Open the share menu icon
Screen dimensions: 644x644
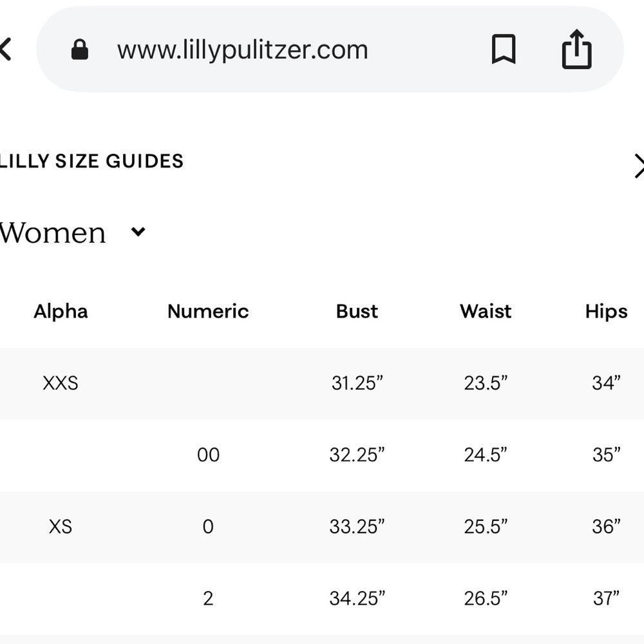pos(576,50)
